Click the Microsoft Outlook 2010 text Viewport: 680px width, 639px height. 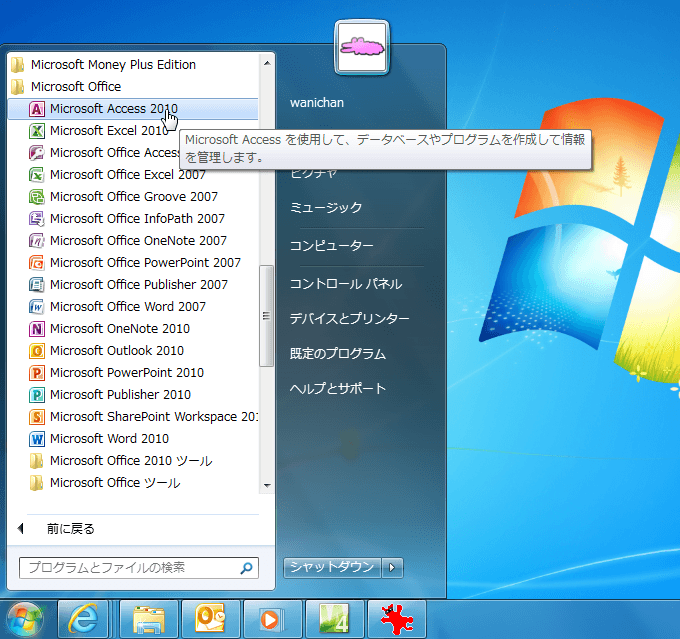click(x=117, y=351)
